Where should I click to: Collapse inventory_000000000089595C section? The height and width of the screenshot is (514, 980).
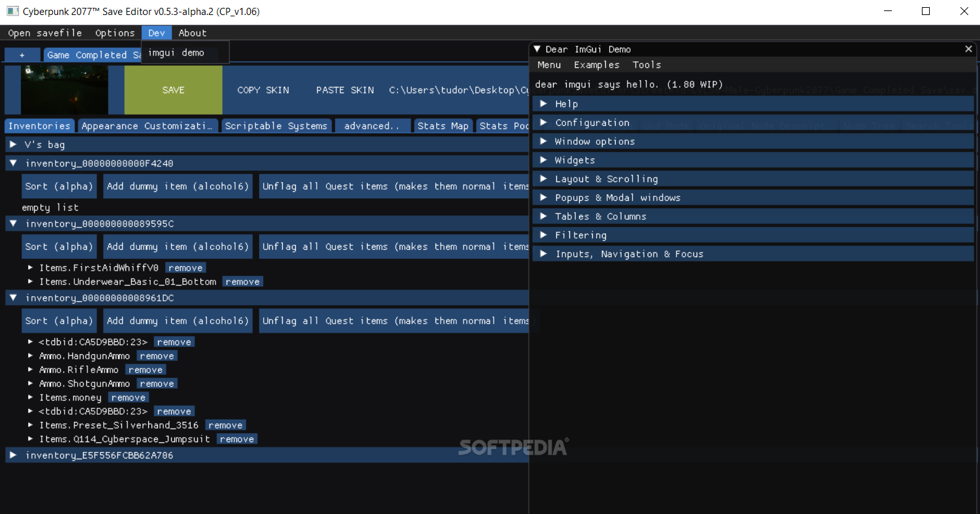click(x=266, y=224)
